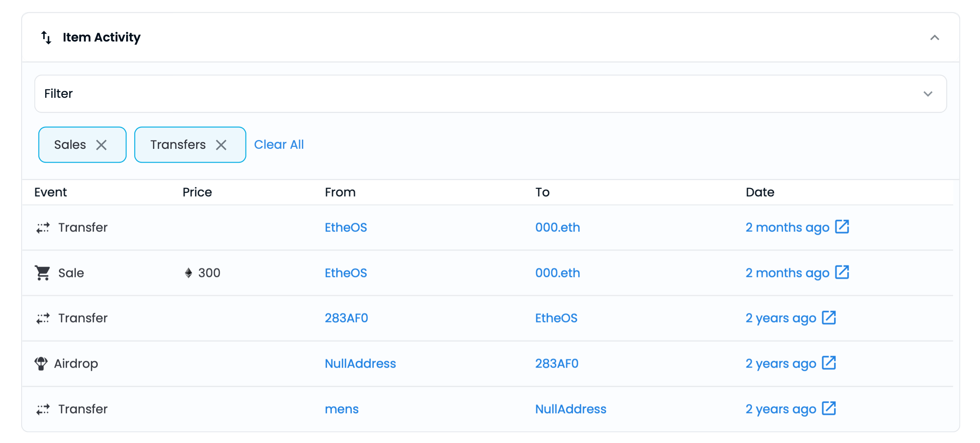
Task: Remove Sales filter tag
Action: click(x=101, y=144)
